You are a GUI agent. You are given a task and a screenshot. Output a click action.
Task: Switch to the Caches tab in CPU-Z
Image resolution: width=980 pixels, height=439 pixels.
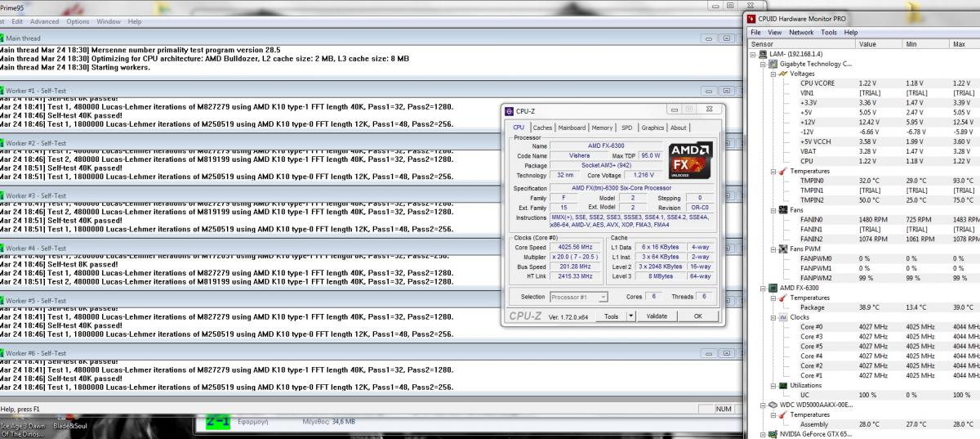pyautogui.click(x=542, y=128)
